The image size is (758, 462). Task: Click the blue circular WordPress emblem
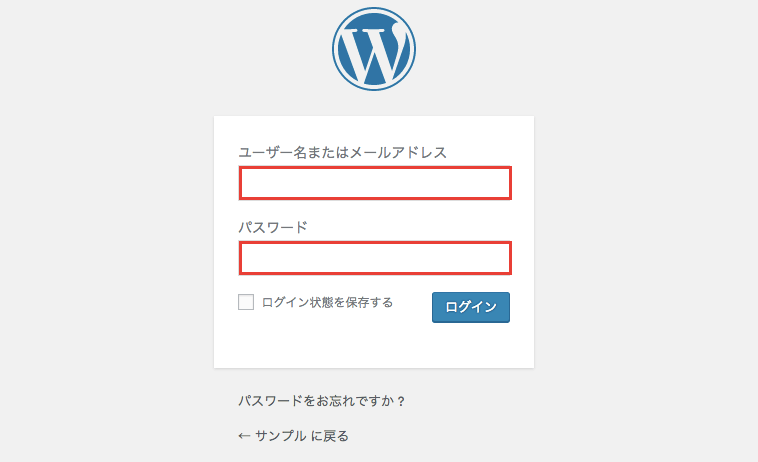(x=374, y=49)
